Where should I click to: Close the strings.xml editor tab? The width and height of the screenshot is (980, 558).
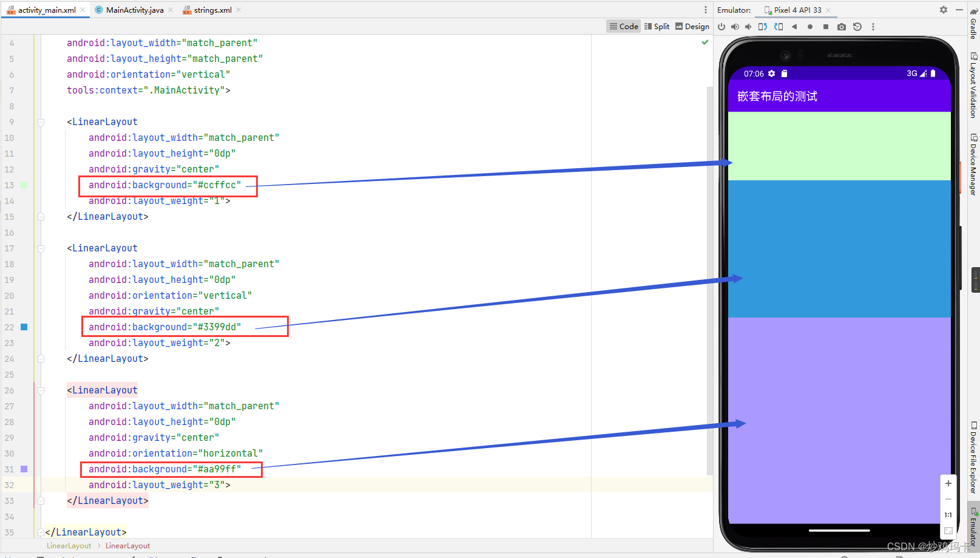click(238, 10)
